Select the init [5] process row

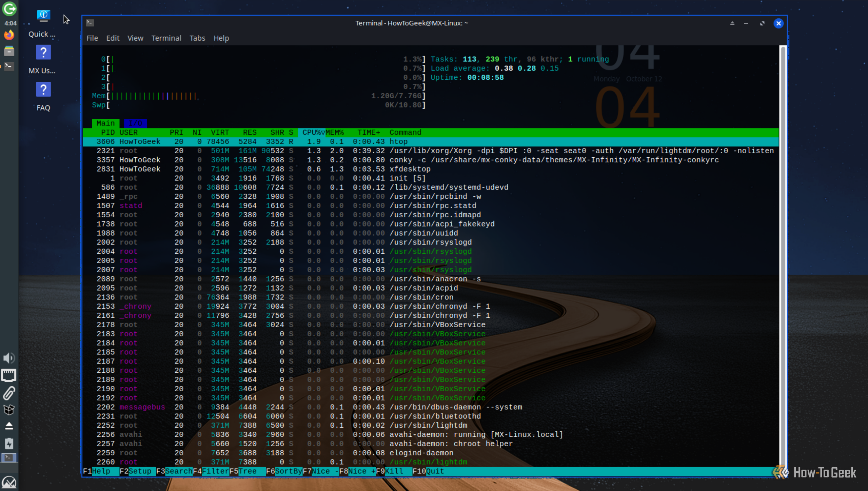coord(431,178)
